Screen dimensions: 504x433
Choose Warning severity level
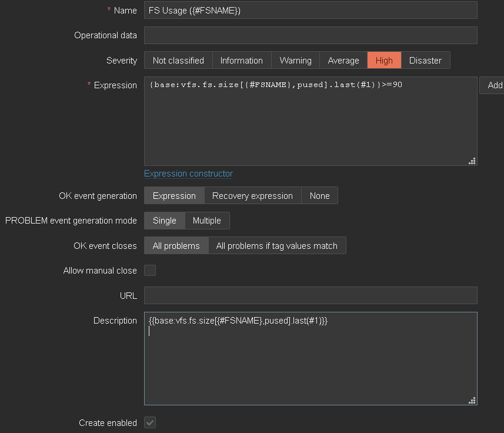coord(295,61)
